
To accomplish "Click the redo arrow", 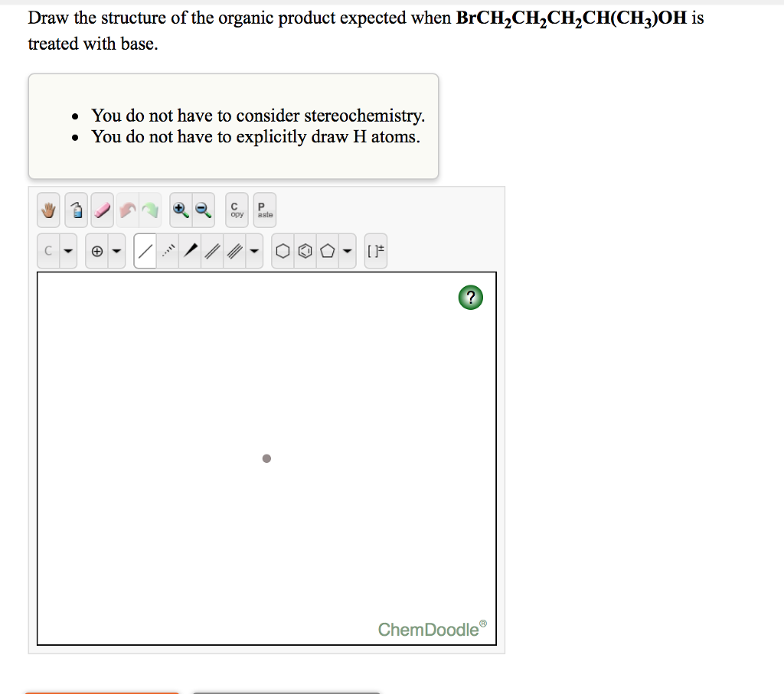I will click(x=150, y=209).
